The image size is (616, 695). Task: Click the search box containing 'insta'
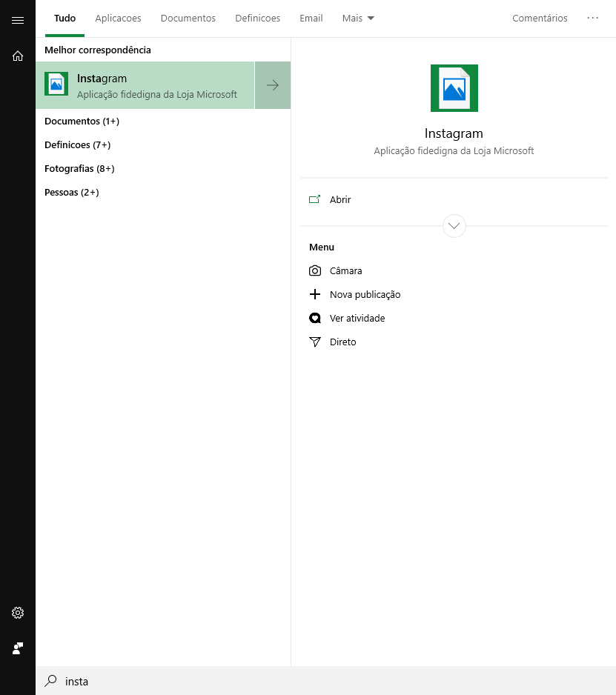[325, 681]
